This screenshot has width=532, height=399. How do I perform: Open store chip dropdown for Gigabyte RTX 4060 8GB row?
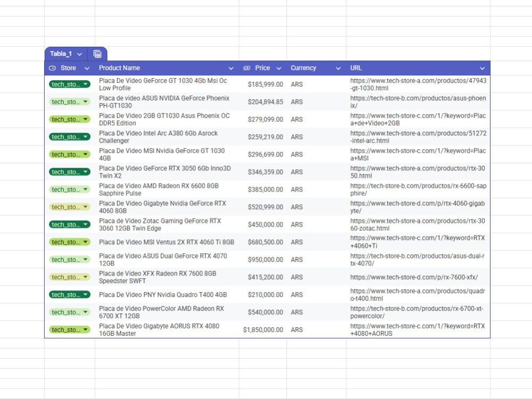click(86, 207)
